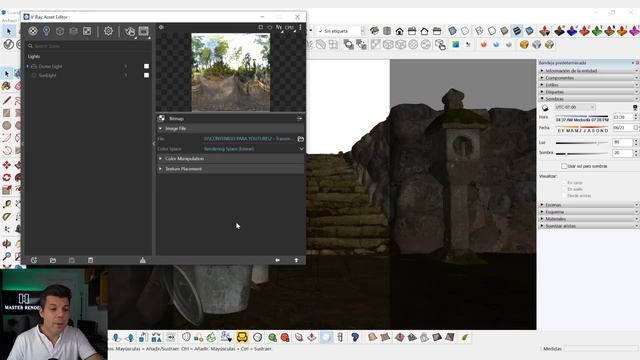Open the UTC time zone dropdown
The height and width of the screenshot is (360, 640).
(575, 107)
